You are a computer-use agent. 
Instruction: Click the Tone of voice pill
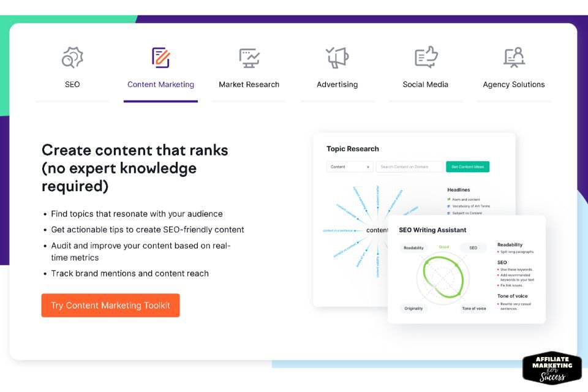473,308
